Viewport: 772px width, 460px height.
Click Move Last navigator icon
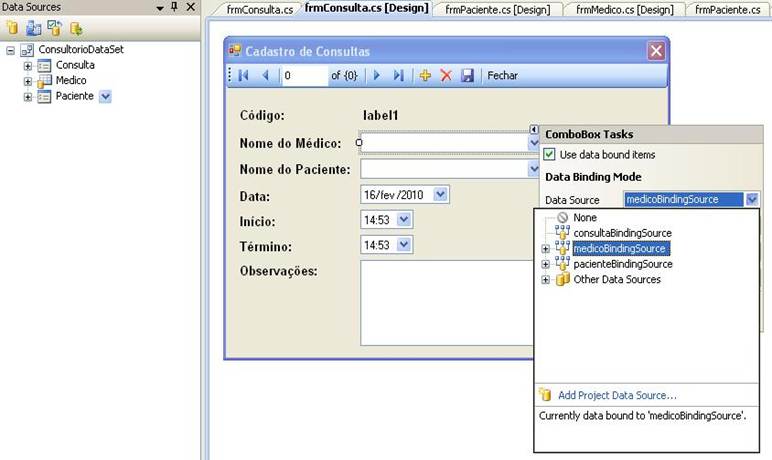398,75
